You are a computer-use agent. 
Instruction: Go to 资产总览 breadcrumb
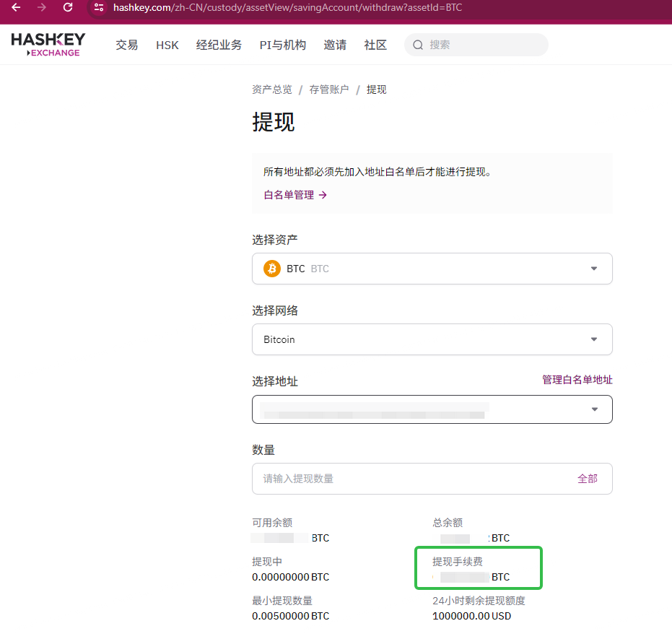[271, 90]
